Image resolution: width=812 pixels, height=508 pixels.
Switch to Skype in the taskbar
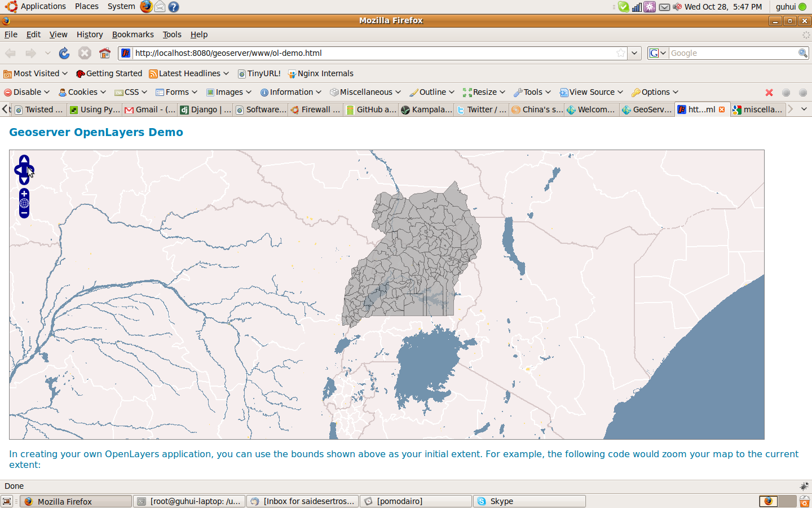(x=529, y=501)
